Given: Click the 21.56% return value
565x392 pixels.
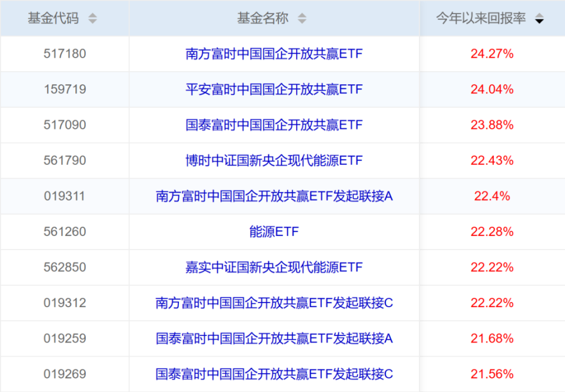Looking at the screenshot, I should (492, 374).
